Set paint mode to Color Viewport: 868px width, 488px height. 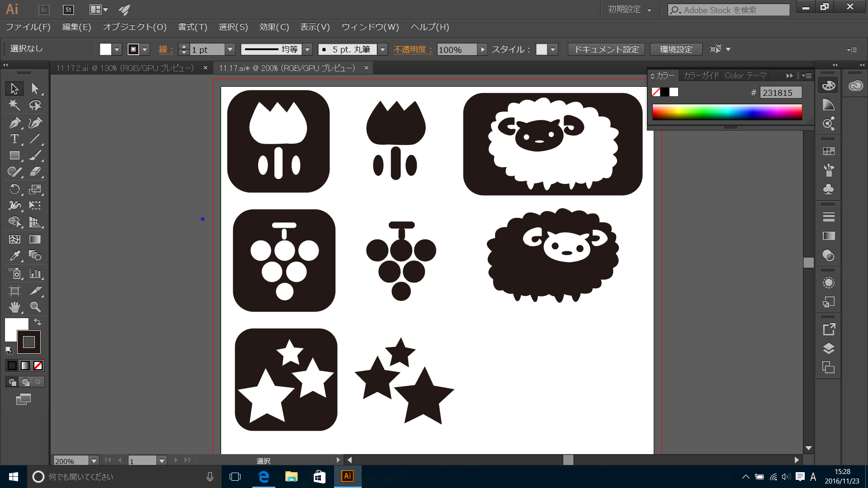[x=12, y=366]
